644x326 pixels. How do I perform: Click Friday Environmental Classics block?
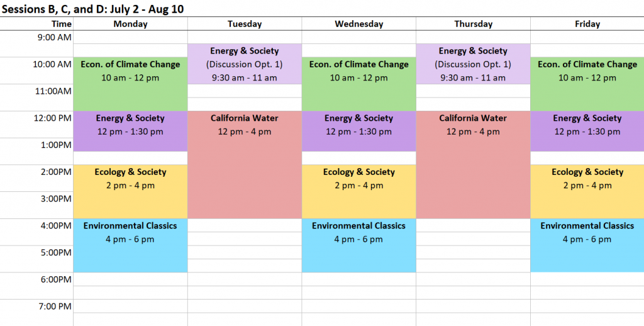point(587,245)
